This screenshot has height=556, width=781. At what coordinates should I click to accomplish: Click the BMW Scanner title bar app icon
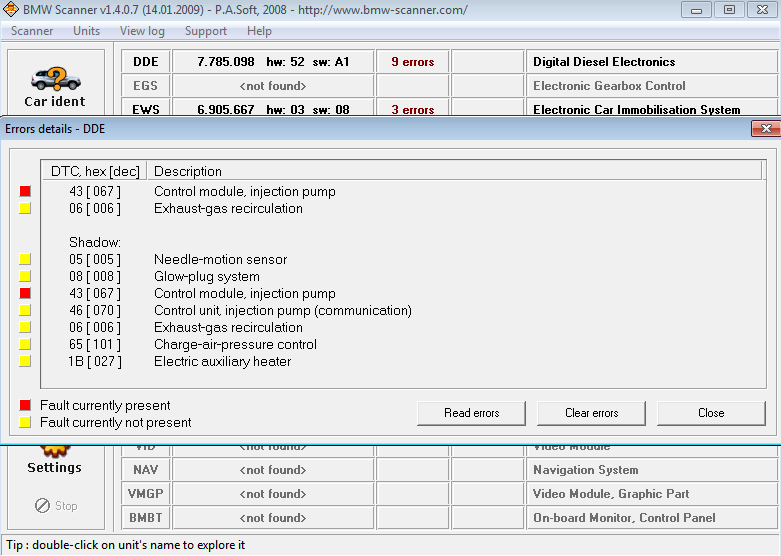(x=12, y=10)
